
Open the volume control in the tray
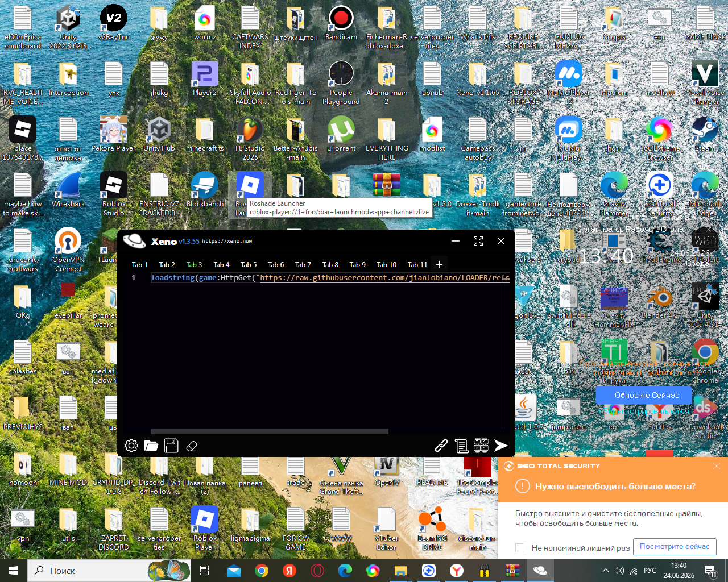pyautogui.click(x=619, y=571)
